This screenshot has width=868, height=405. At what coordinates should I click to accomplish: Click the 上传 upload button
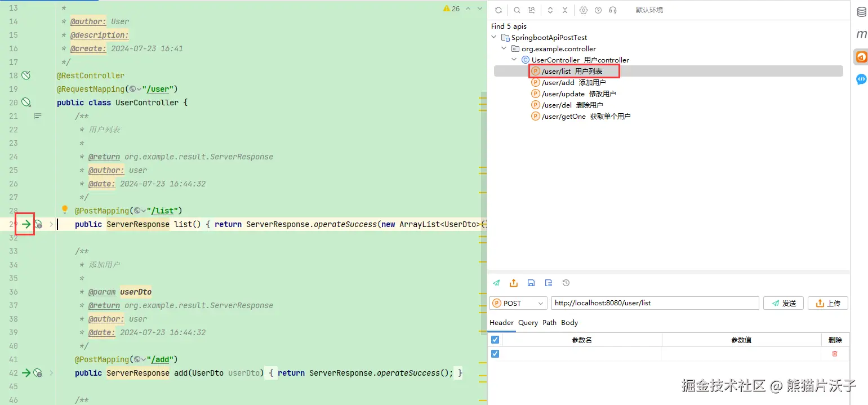[828, 303]
